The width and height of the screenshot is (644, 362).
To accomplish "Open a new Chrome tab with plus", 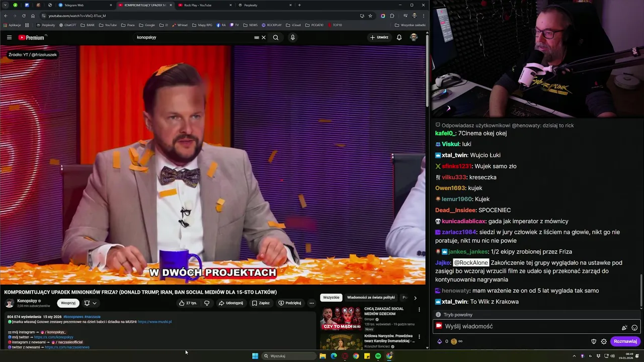I will tap(299, 5).
